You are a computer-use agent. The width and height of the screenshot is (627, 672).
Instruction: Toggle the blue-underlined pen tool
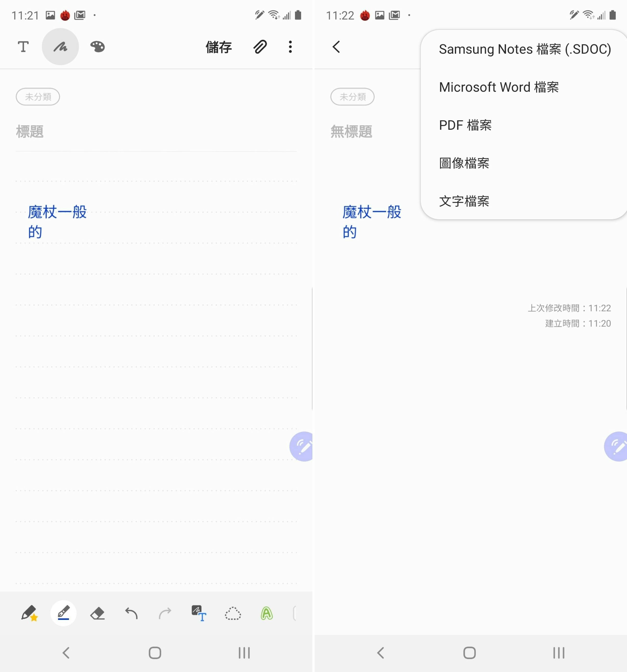coord(63,613)
